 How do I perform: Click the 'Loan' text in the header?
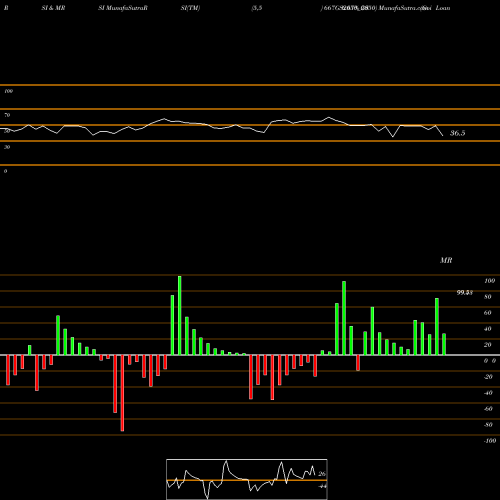(443, 8)
